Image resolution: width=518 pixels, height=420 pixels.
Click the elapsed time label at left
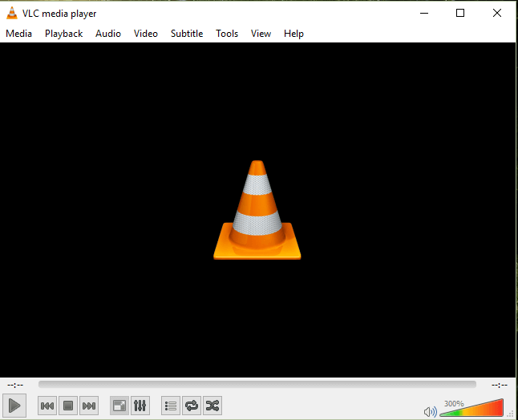[x=15, y=385]
